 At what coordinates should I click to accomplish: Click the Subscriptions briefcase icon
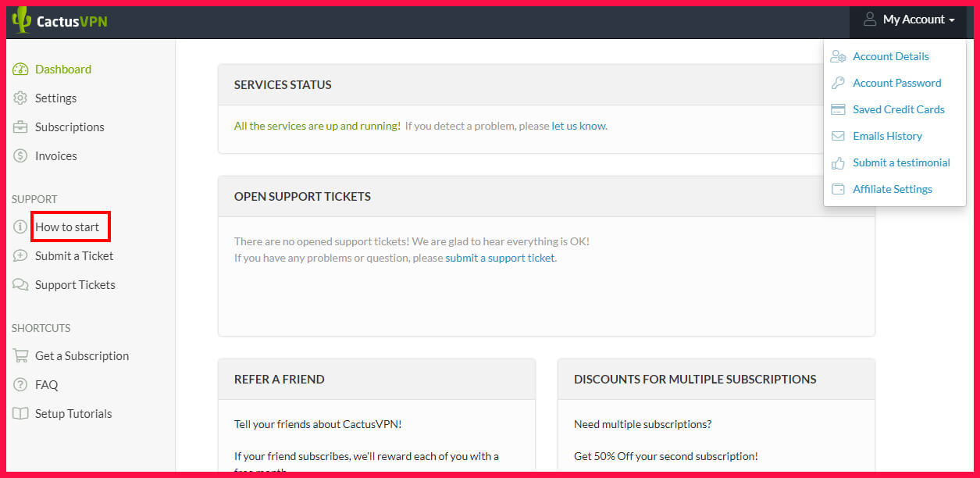coord(20,127)
